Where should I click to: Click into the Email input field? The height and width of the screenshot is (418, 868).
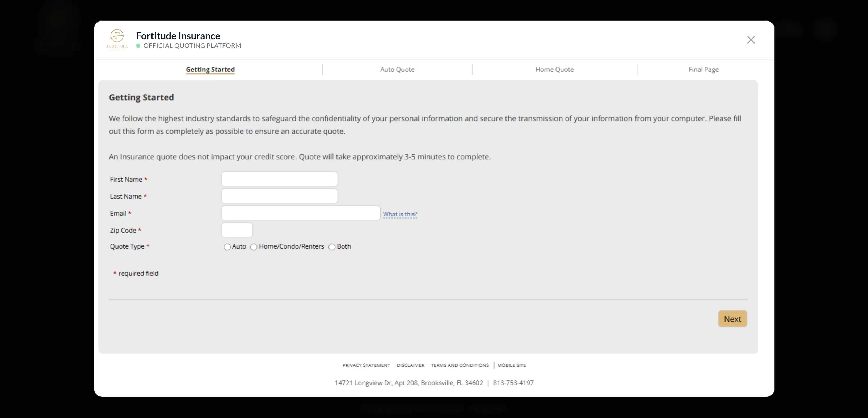pyautogui.click(x=301, y=213)
